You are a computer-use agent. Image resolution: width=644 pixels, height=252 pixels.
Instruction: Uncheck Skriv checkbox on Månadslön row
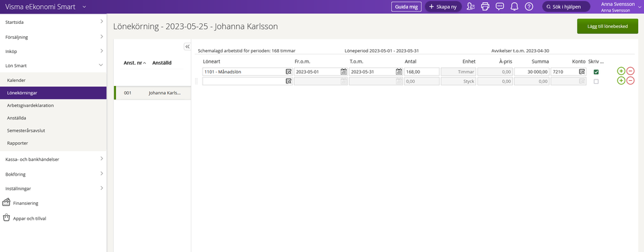click(596, 72)
